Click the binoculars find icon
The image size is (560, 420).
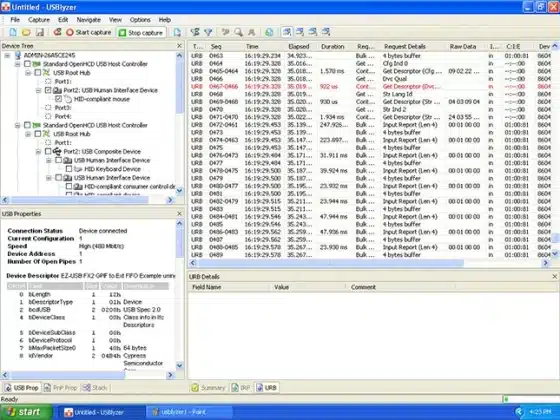click(251, 32)
